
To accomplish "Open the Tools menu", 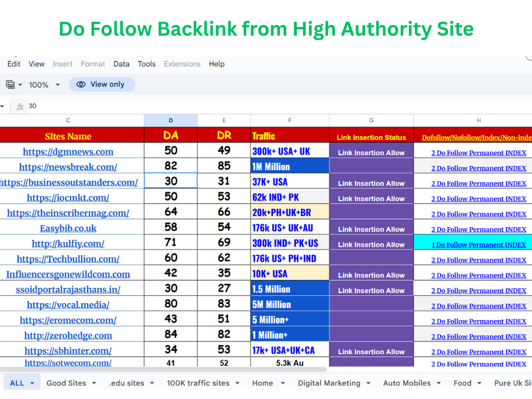I will pyautogui.click(x=147, y=64).
